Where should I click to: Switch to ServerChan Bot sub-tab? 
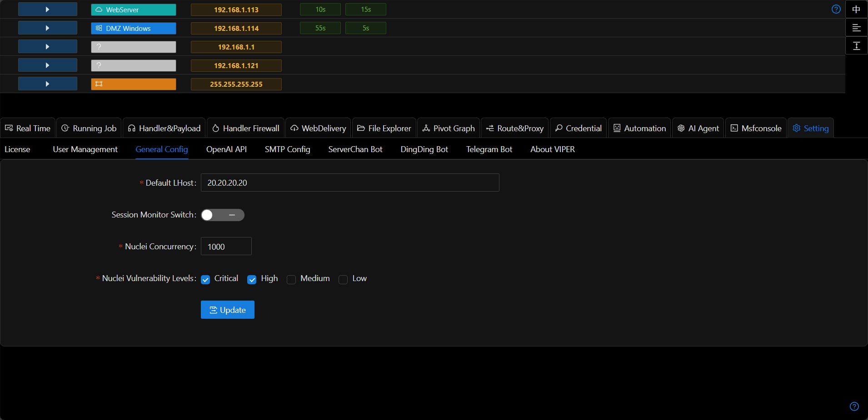pyautogui.click(x=355, y=149)
